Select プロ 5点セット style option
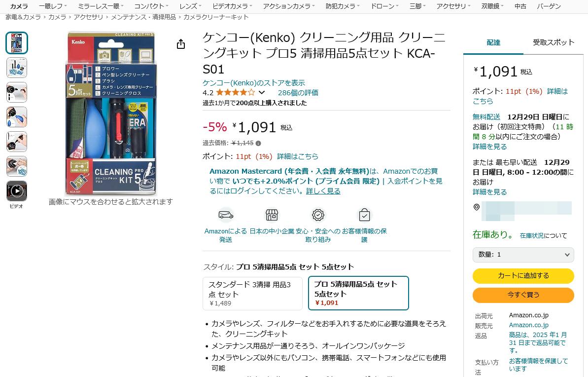The width and height of the screenshot is (588, 377). coord(358,293)
